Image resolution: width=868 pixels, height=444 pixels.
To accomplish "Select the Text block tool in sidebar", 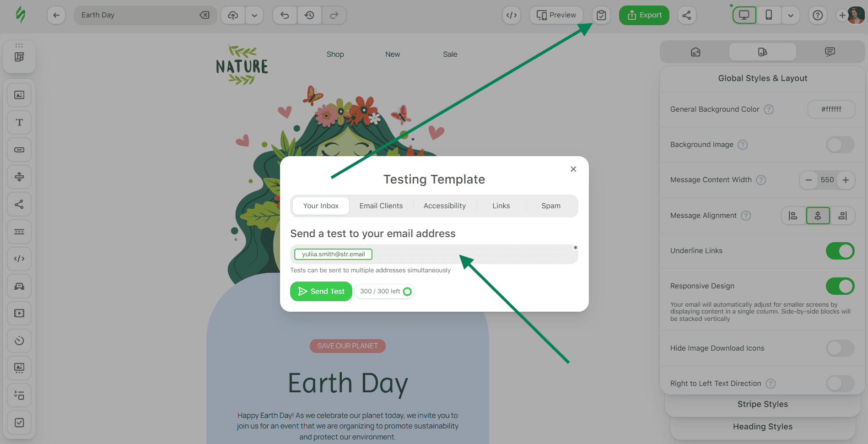I will tap(19, 122).
